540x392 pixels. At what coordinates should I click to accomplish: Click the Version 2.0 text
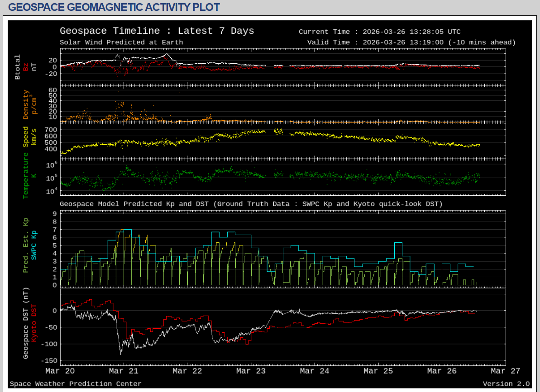click(x=506, y=384)
